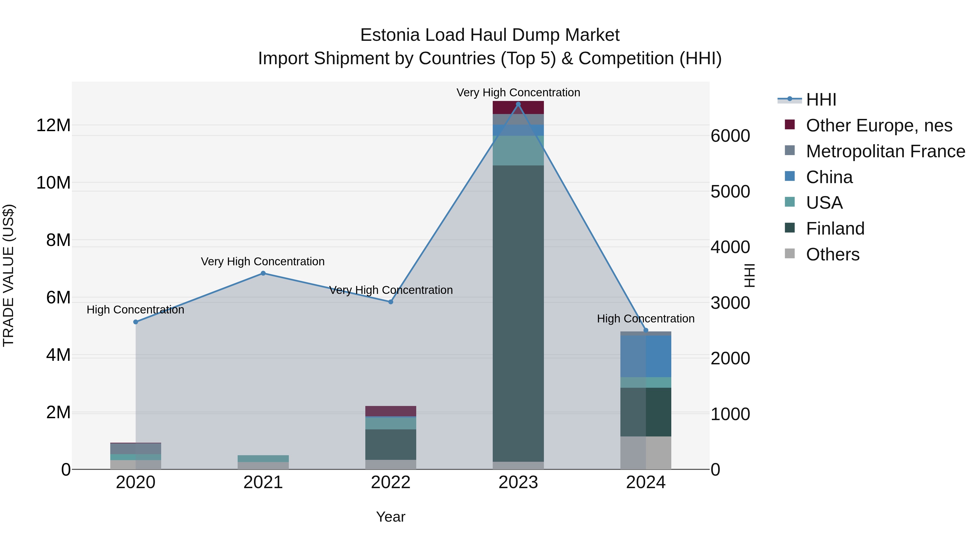
Task: Click the USA teal legend swatch
Action: (x=790, y=202)
